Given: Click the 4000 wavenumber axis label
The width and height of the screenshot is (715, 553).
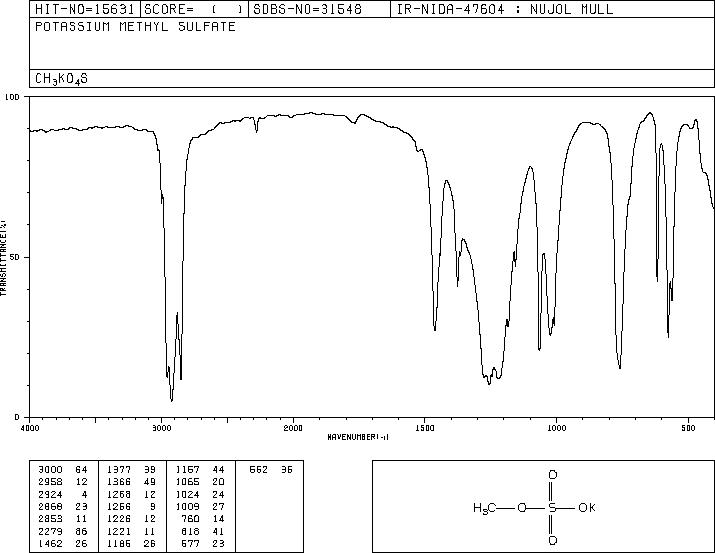Looking at the screenshot, I should 30,428.
